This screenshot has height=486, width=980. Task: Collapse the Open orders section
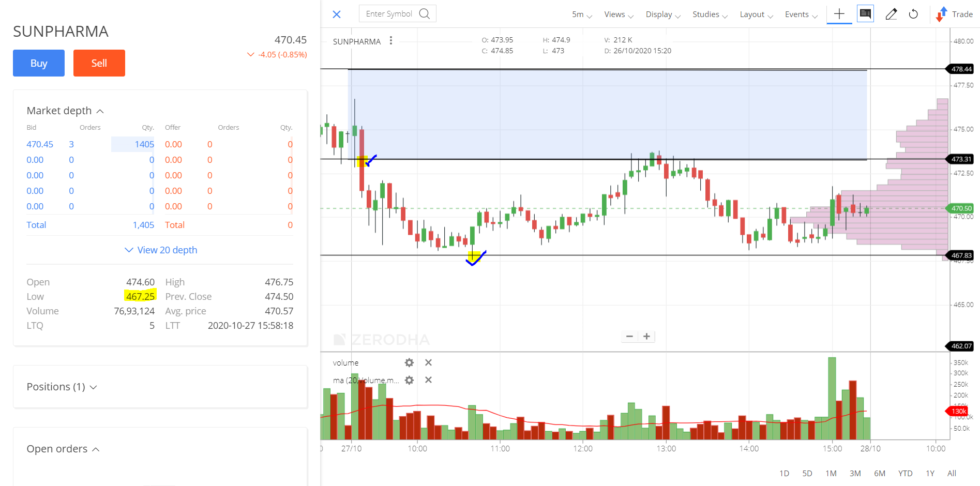pos(63,449)
